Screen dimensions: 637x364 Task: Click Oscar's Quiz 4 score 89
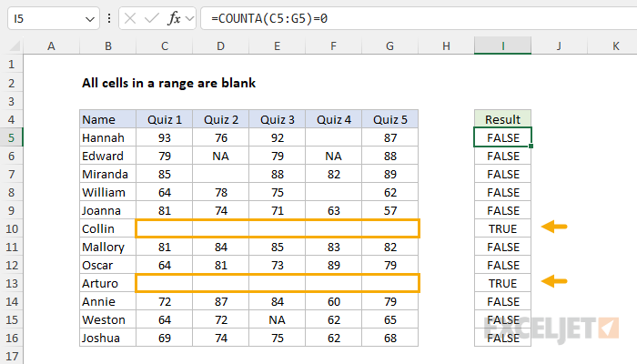pyautogui.click(x=334, y=265)
